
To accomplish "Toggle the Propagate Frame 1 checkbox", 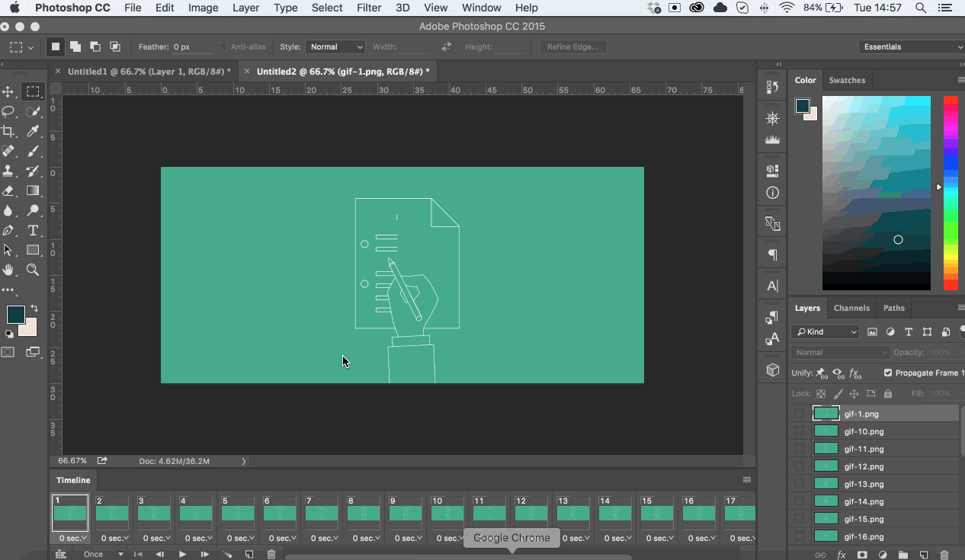I will pos(887,373).
